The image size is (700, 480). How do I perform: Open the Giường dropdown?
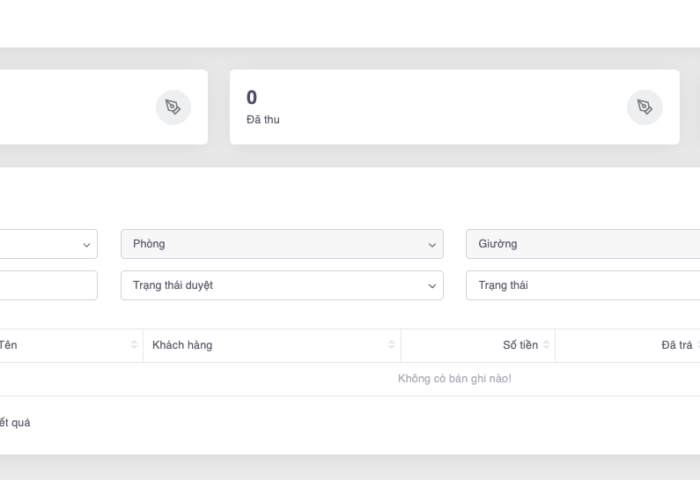point(582,244)
